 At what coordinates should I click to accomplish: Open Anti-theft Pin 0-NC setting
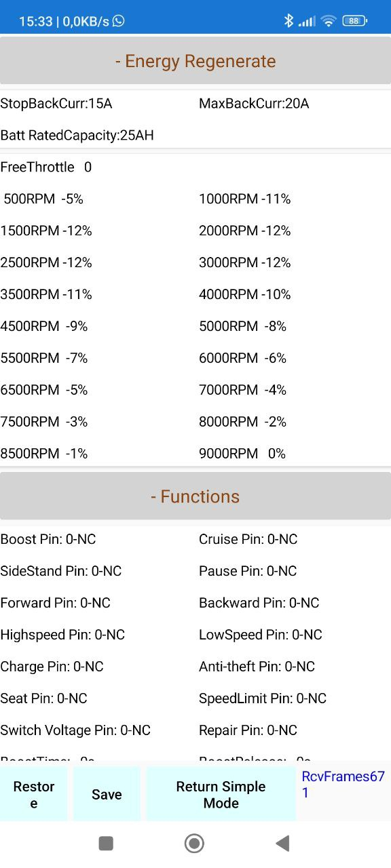(257, 667)
